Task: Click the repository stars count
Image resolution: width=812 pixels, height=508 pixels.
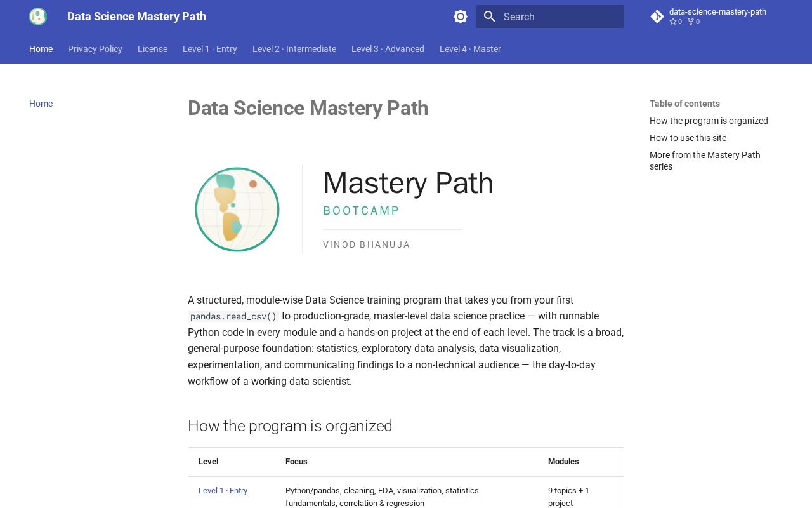Action: (x=676, y=22)
